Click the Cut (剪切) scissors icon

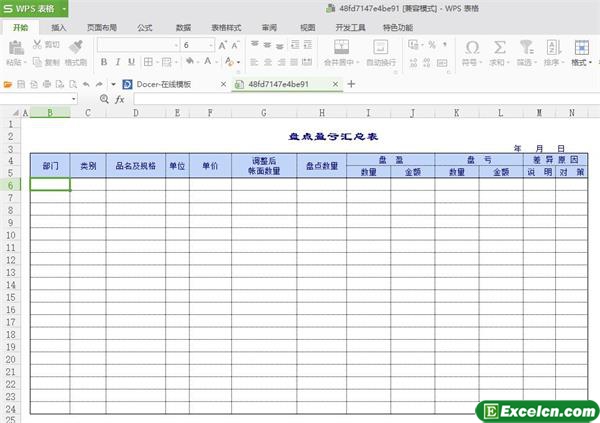(x=38, y=45)
